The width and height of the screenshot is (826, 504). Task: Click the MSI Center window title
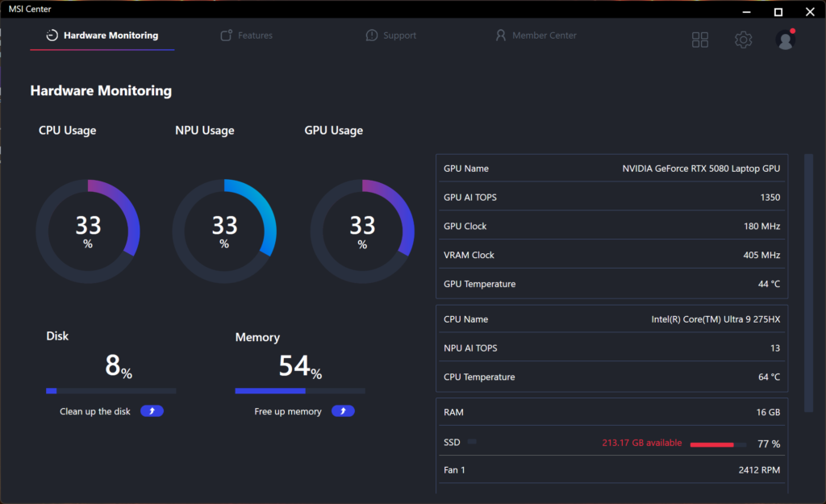[x=30, y=9]
